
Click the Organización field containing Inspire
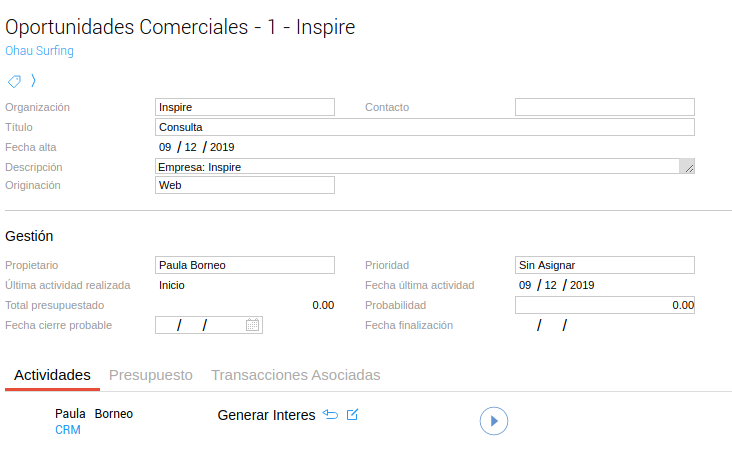(x=245, y=107)
